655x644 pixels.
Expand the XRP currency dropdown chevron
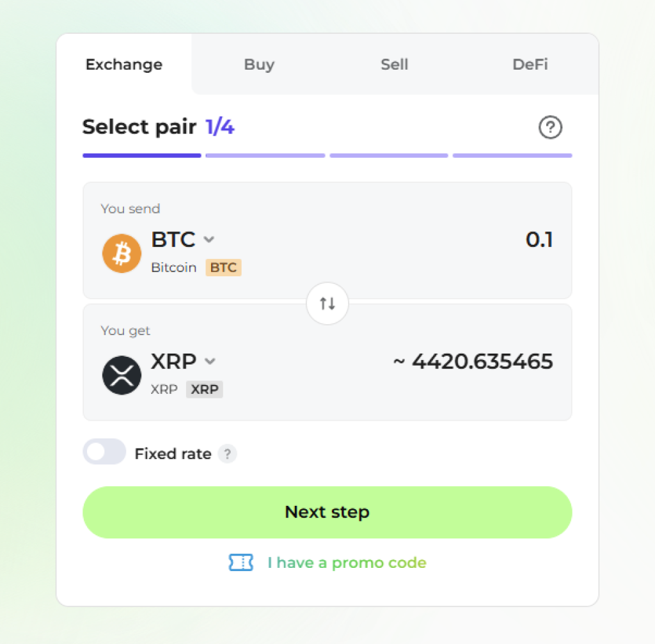click(210, 361)
